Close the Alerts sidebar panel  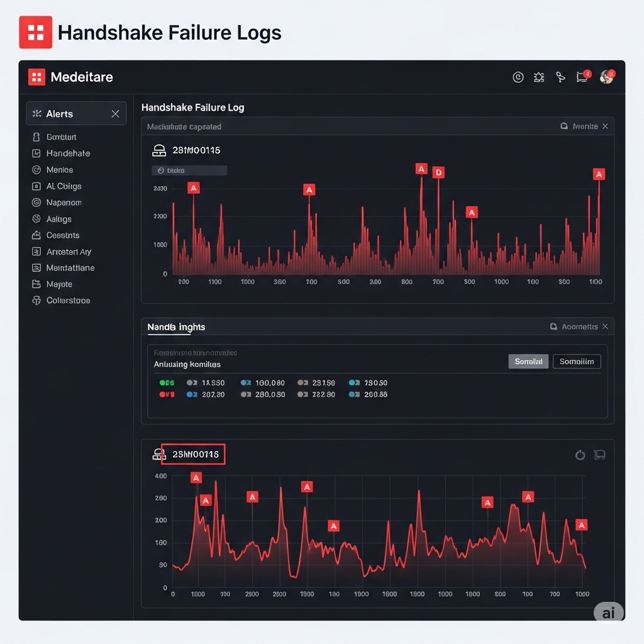[x=116, y=114]
